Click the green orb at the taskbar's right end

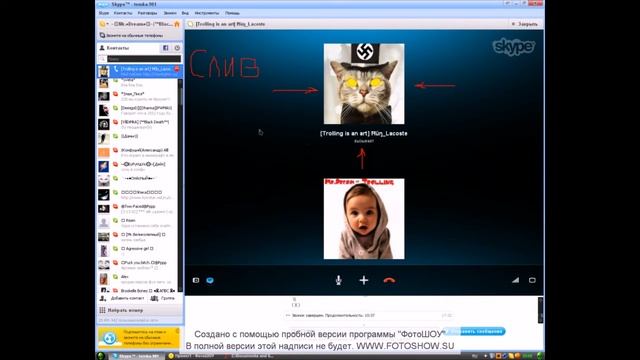[x=540, y=356]
